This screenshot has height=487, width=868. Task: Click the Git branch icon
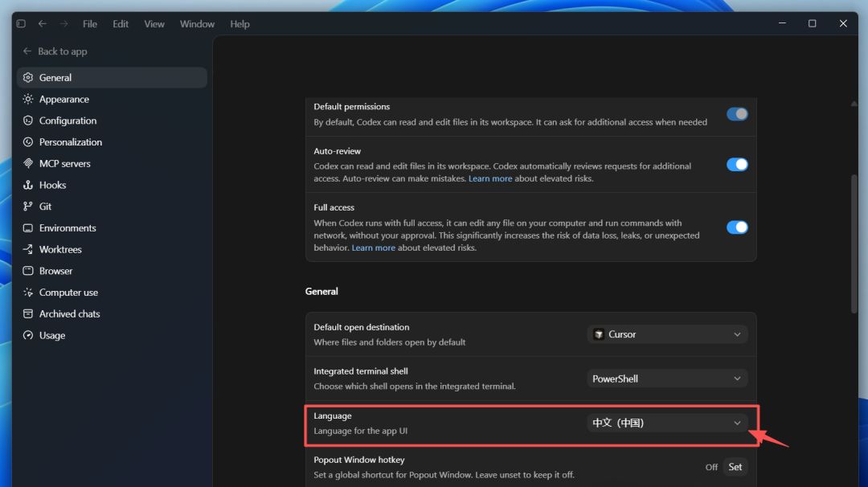[x=28, y=207]
